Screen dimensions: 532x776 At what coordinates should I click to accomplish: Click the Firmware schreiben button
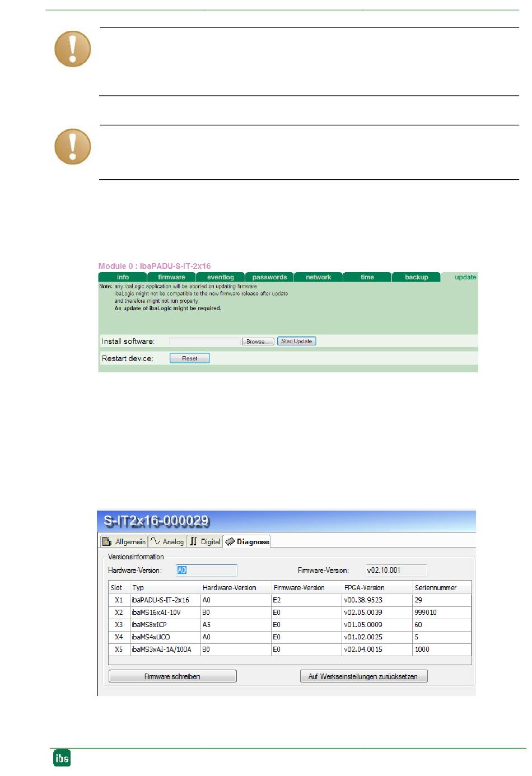point(172,676)
